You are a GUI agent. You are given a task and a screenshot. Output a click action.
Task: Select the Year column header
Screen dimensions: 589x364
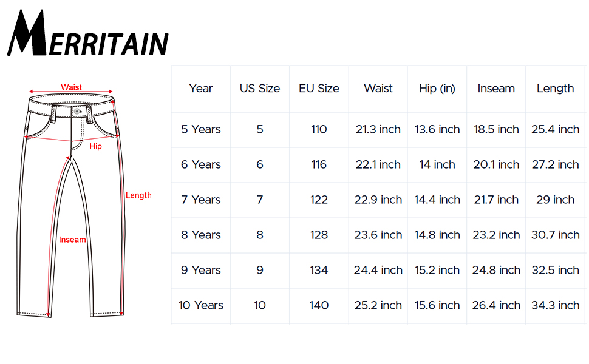click(201, 89)
